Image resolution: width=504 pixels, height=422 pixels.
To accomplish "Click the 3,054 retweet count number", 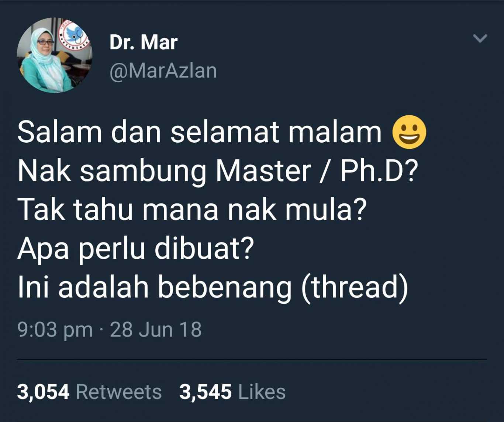I will [43, 392].
